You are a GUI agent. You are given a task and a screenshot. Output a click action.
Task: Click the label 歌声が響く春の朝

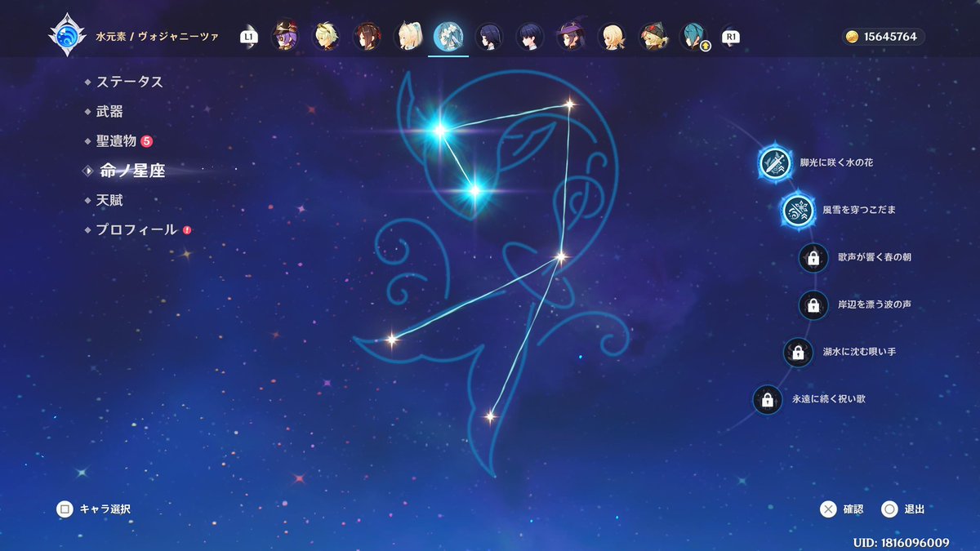point(875,257)
